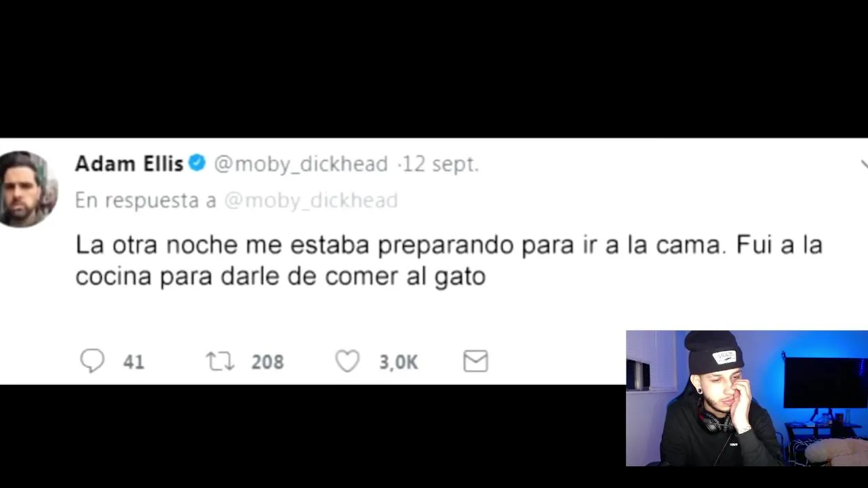The width and height of the screenshot is (868, 488).
Task: Click the tweet text starting La otra noche
Action: click(448, 260)
